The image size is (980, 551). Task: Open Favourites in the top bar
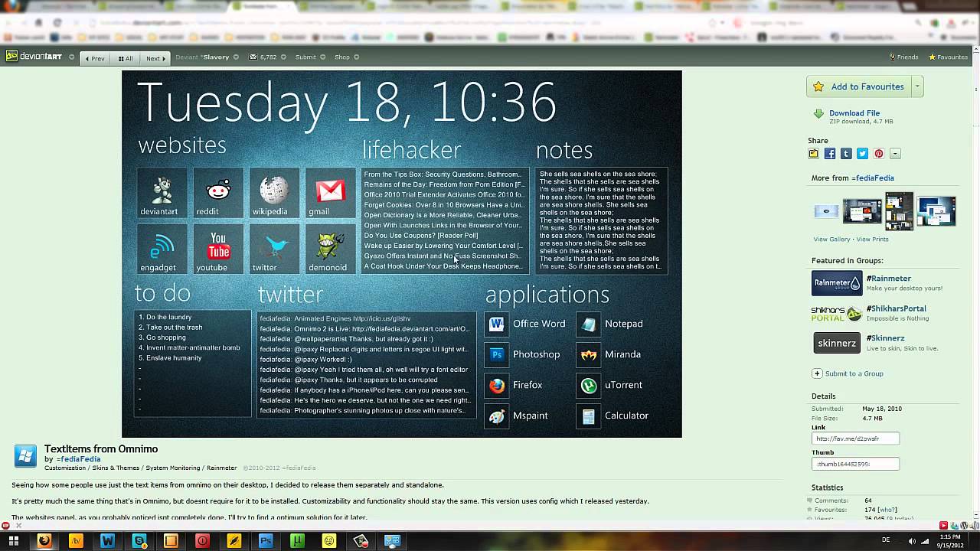coord(948,57)
